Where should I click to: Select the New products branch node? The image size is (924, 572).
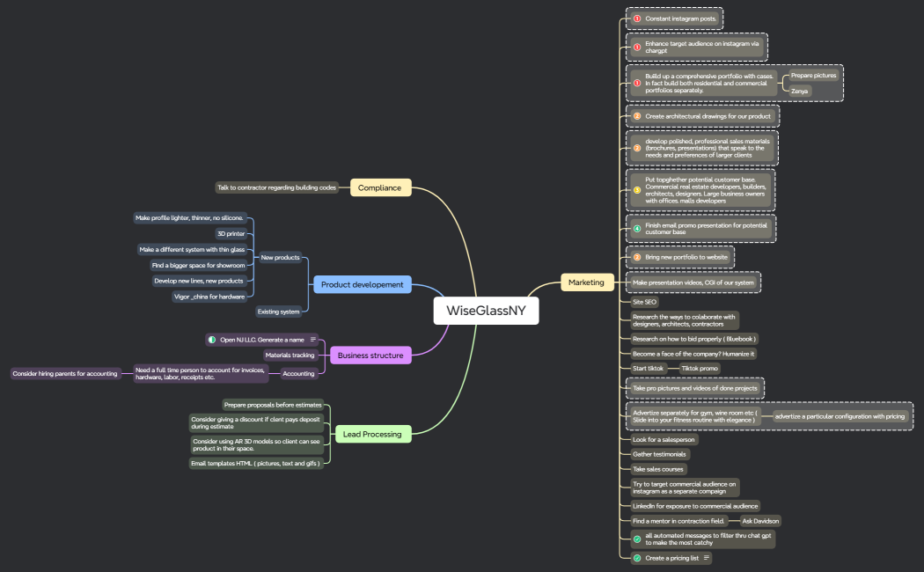pyautogui.click(x=280, y=257)
